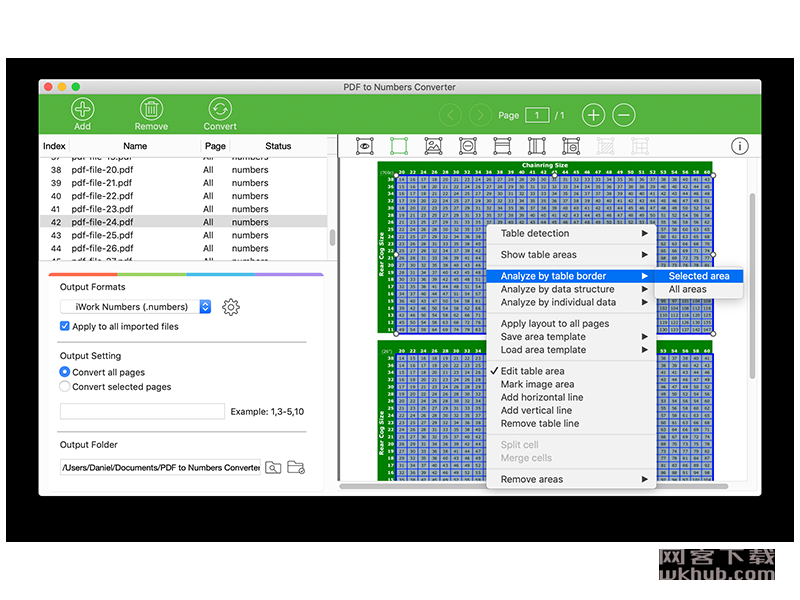Click the Convert icon
Image resolution: width=800 pixels, height=600 pixels.
220,109
